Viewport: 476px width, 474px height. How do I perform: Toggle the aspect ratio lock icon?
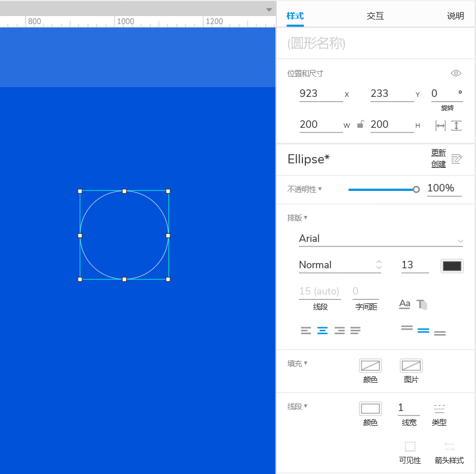360,124
